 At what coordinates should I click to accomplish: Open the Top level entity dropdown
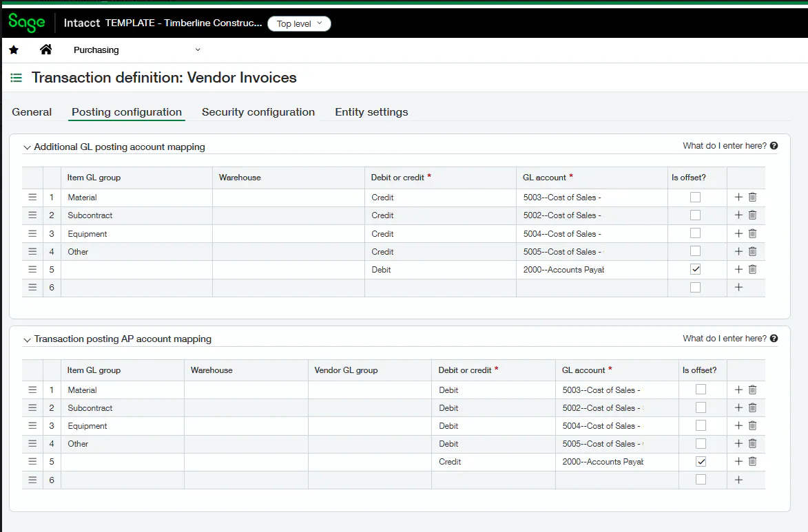(x=299, y=23)
